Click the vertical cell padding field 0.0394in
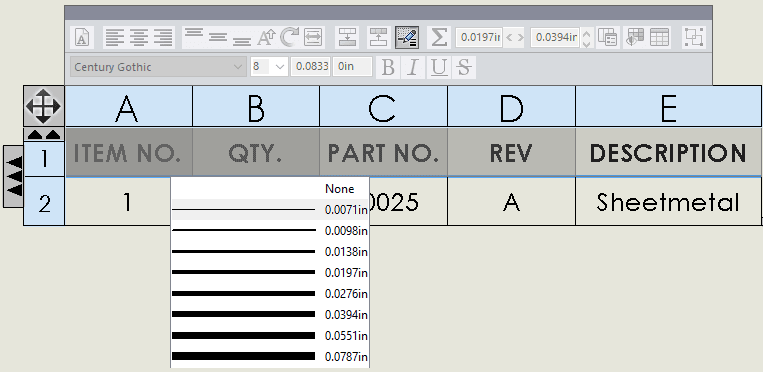This screenshot has width=763, height=372. point(555,37)
